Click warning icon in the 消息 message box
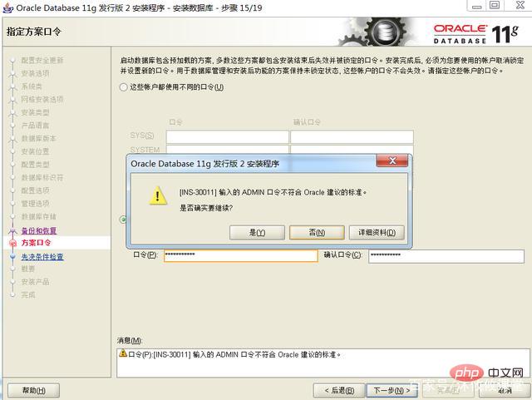This screenshot has height=400, width=532. pos(123,353)
